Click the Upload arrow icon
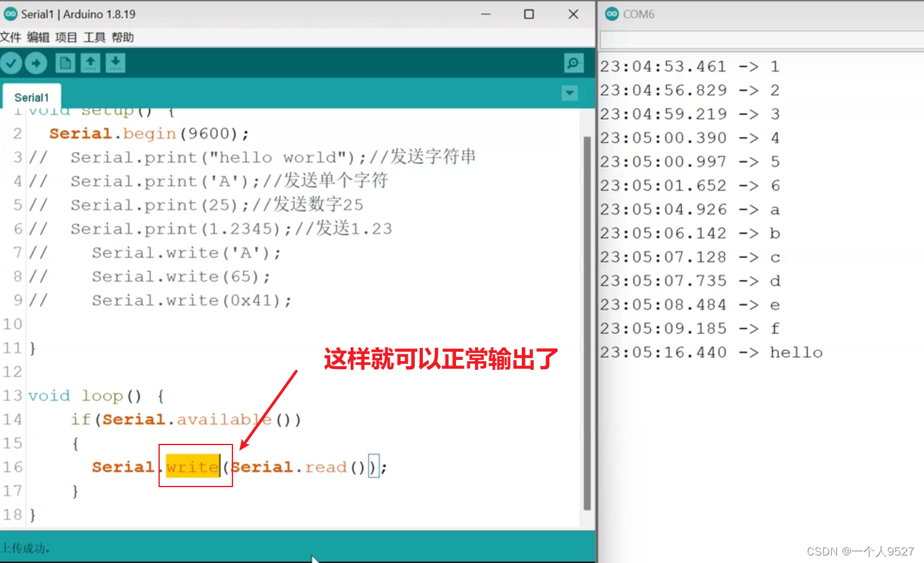 (x=36, y=63)
